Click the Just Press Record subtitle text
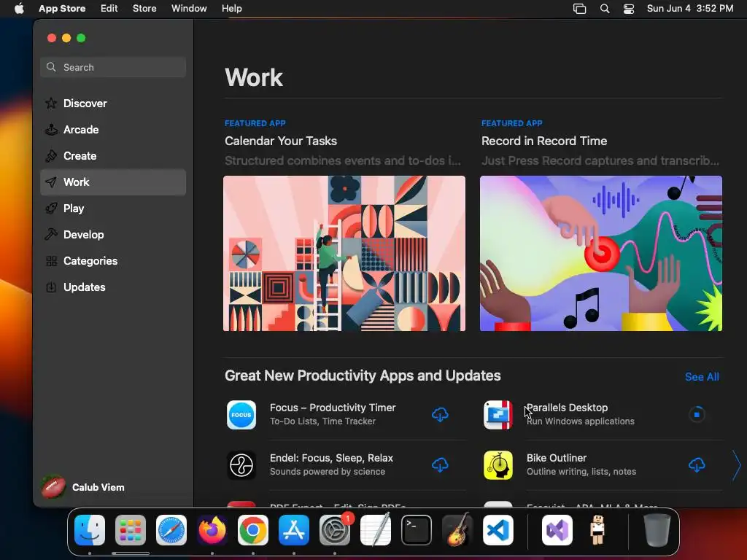The image size is (747, 560). pyautogui.click(x=600, y=161)
